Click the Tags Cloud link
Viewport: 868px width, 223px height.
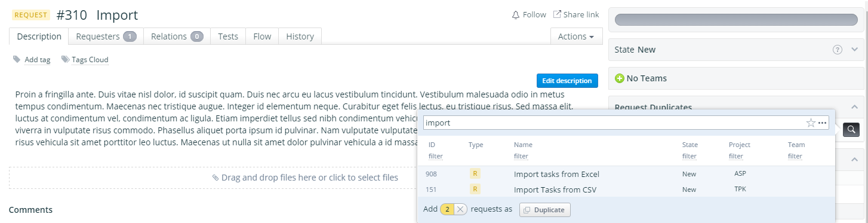(90, 60)
